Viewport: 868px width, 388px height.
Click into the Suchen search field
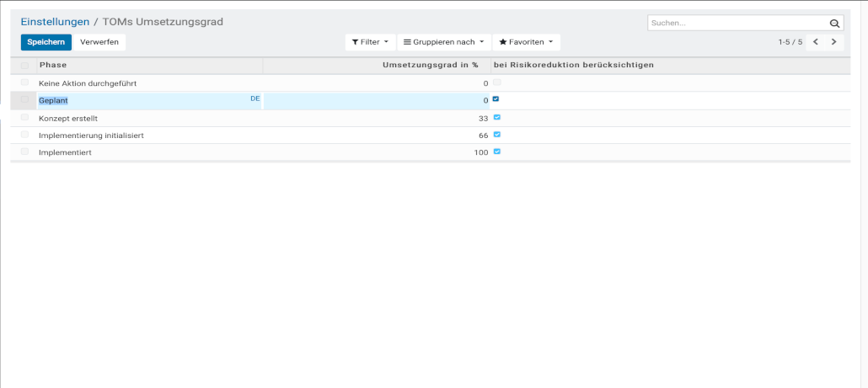(x=737, y=24)
